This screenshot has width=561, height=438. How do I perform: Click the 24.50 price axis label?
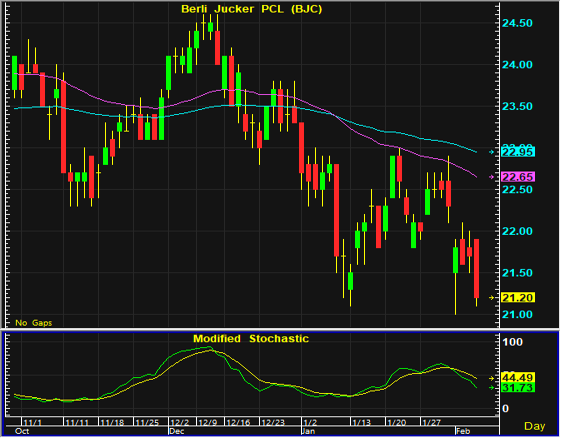[517, 23]
